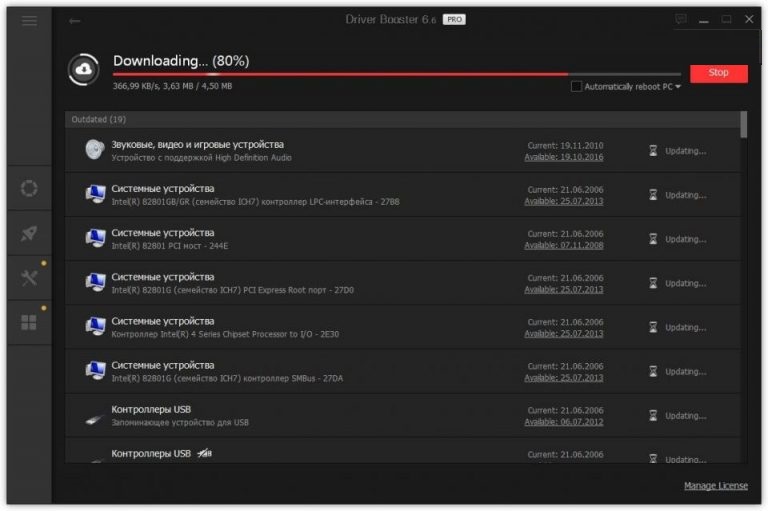Screen dimensions: 768x511
Task: Open the Action Center grid section
Action: [x=29, y=322]
